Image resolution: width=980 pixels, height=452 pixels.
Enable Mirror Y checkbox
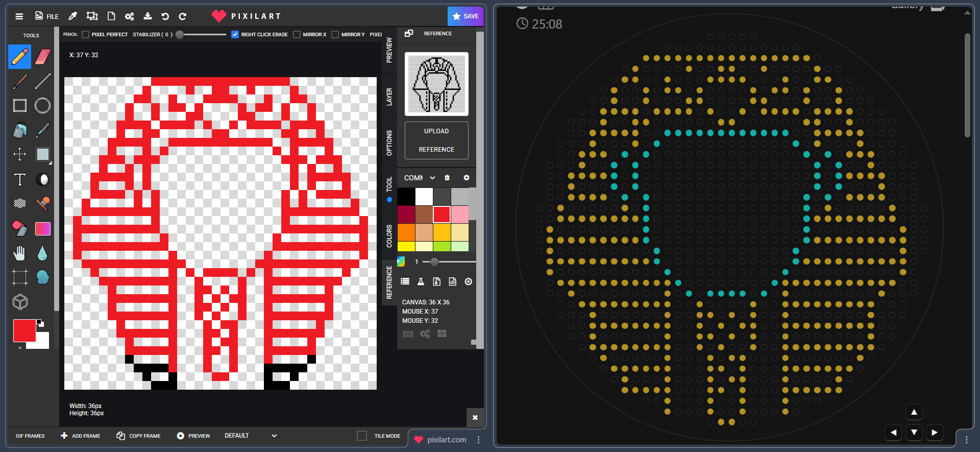[x=335, y=35]
